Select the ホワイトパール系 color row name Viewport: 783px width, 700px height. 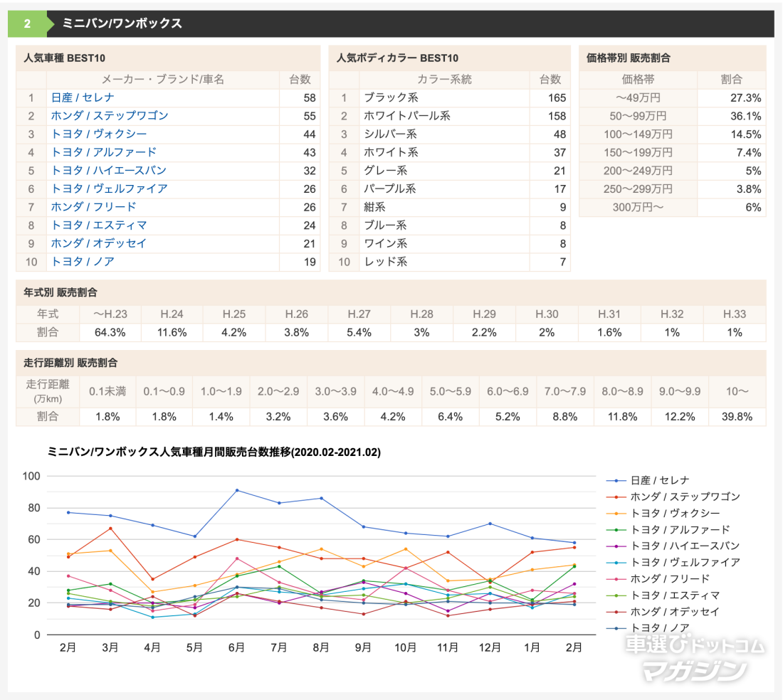pos(407,116)
